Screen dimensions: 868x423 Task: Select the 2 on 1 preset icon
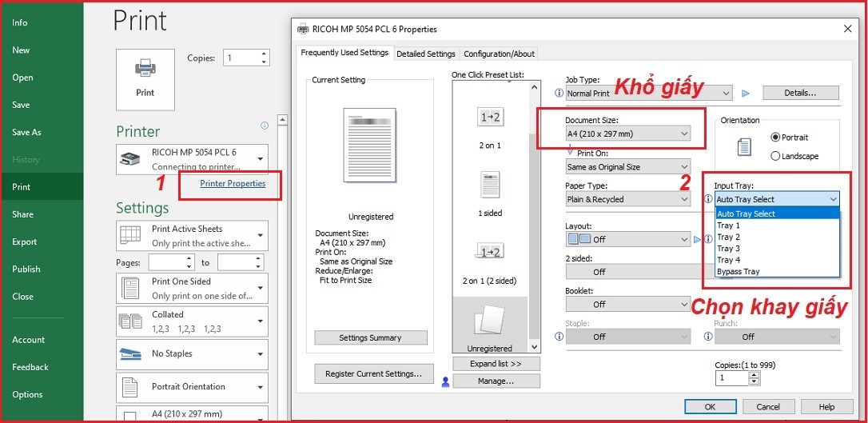[490, 117]
